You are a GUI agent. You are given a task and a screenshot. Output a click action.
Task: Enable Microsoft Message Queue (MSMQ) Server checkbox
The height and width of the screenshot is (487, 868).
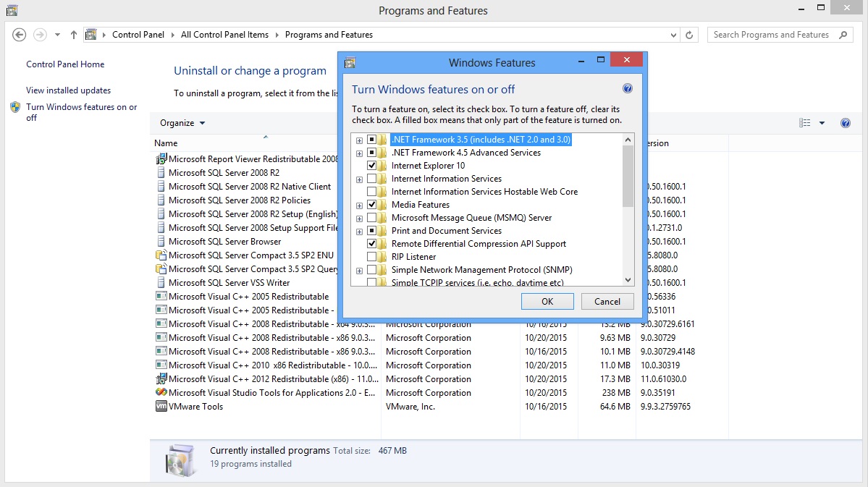point(372,218)
